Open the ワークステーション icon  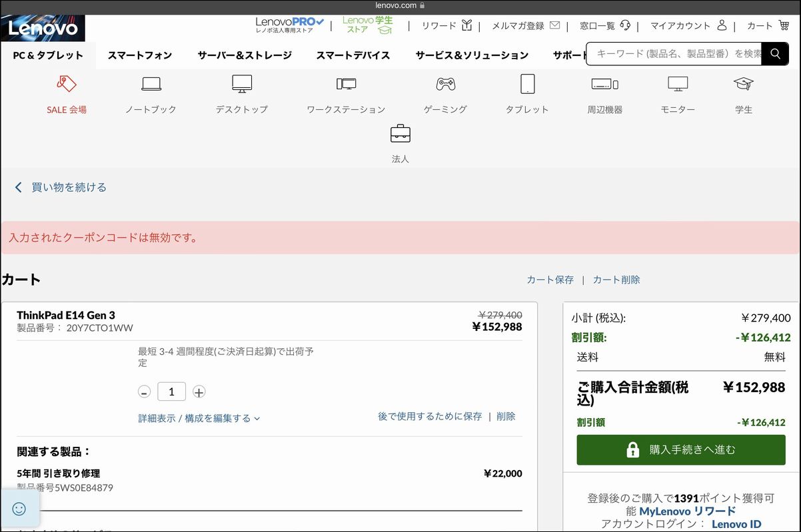point(346,84)
